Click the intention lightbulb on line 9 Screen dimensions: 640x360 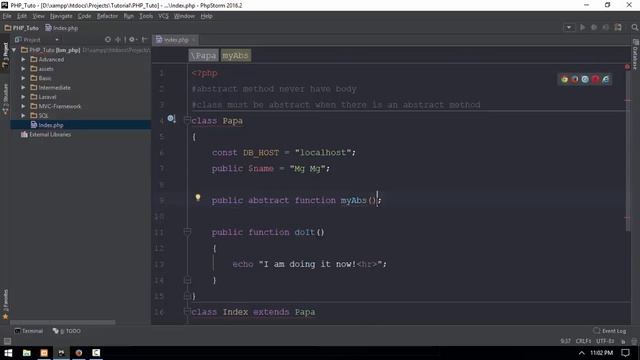pos(198,198)
